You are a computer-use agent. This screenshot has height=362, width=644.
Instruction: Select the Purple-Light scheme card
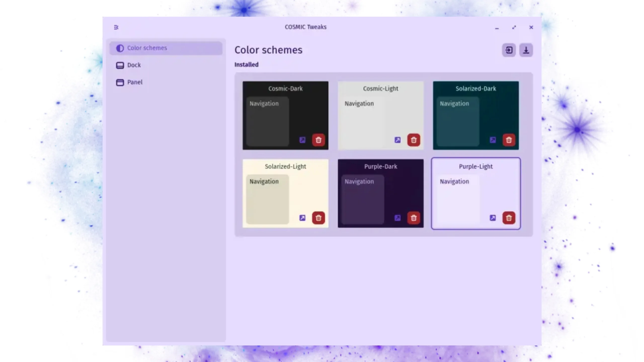point(476,193)
